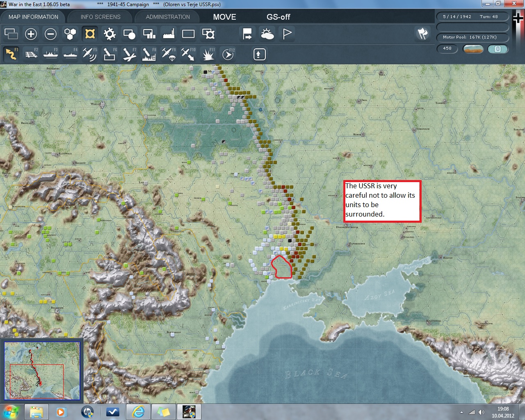
Task: Switch to the INFO SCREENS tab
Action: (x=100, y=17)
